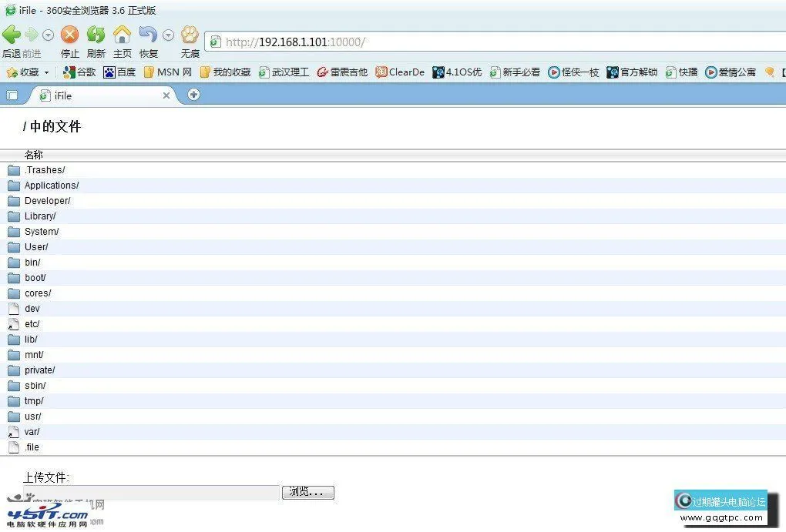Go to the Home page icon
The width and height of the screenshot is (786, 532).
(x=122, y=35)
